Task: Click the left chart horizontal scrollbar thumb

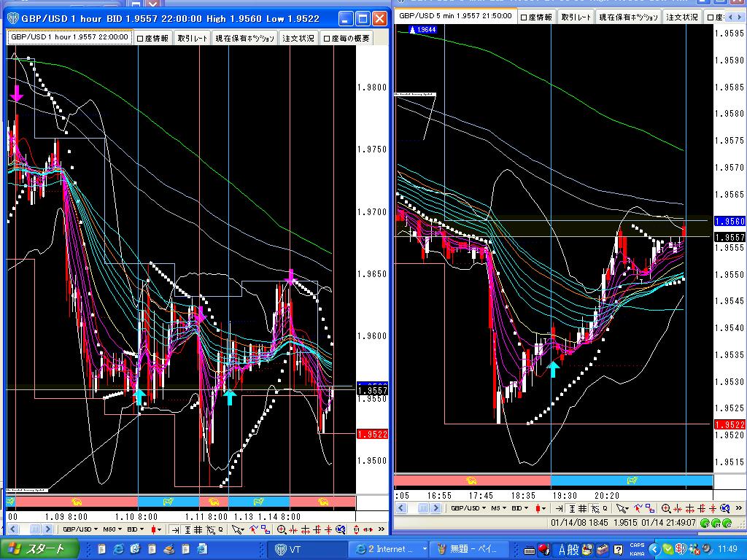Action: [x=35, y=529]
